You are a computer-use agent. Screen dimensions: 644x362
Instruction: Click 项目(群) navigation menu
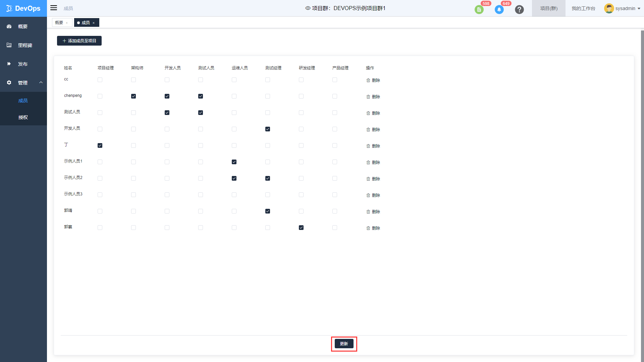click(x=548, y=8)
